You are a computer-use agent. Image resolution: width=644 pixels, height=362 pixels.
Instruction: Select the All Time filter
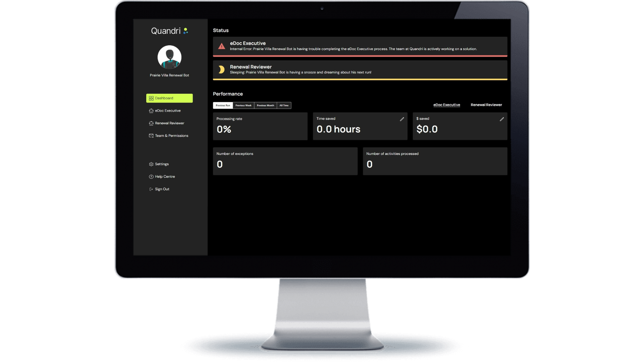click(x=284, y=105)
